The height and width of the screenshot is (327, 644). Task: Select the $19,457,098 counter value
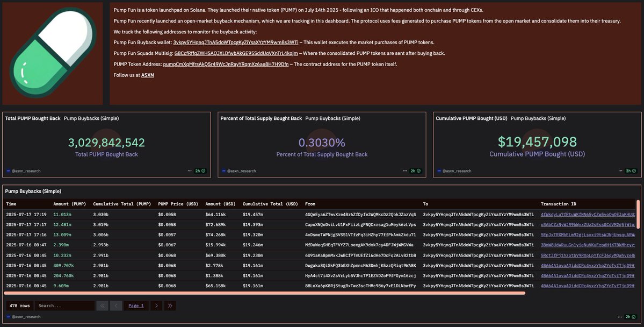point(537,142)
